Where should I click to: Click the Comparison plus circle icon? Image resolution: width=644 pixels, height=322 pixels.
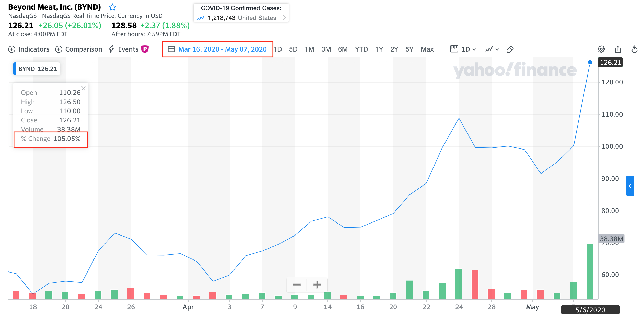(59, 49)
